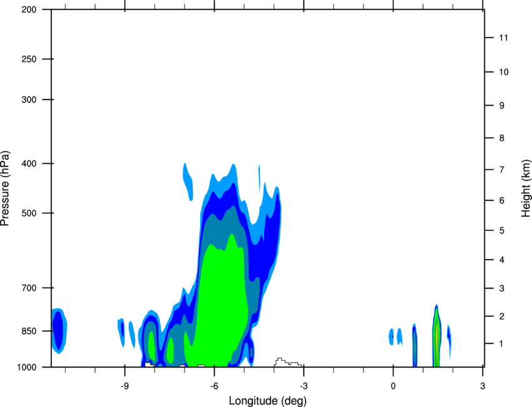Click the terrain outline near longitude -3.5
Image resolution: width=532 pixels, height=407 pixels.
click(288, 362)
